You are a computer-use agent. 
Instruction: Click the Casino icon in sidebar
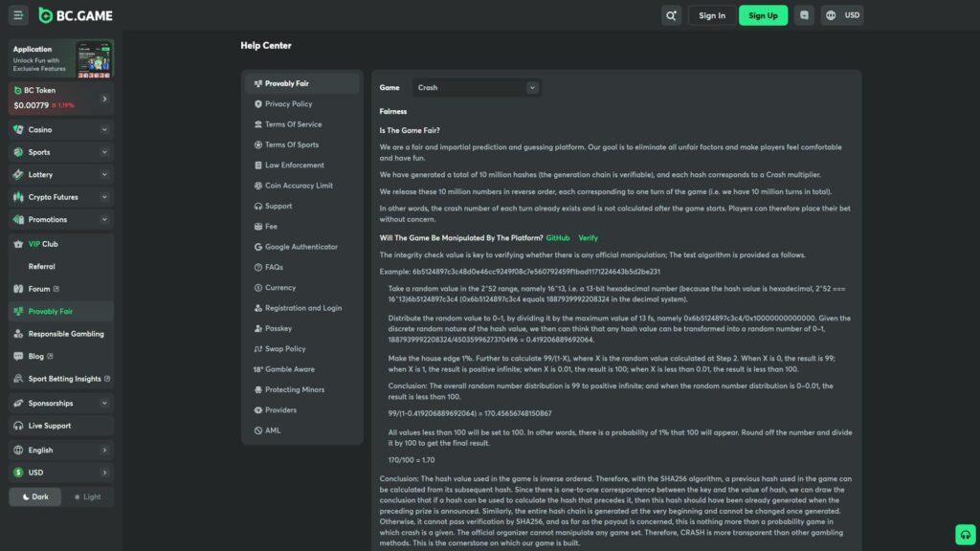pos(18,130)
